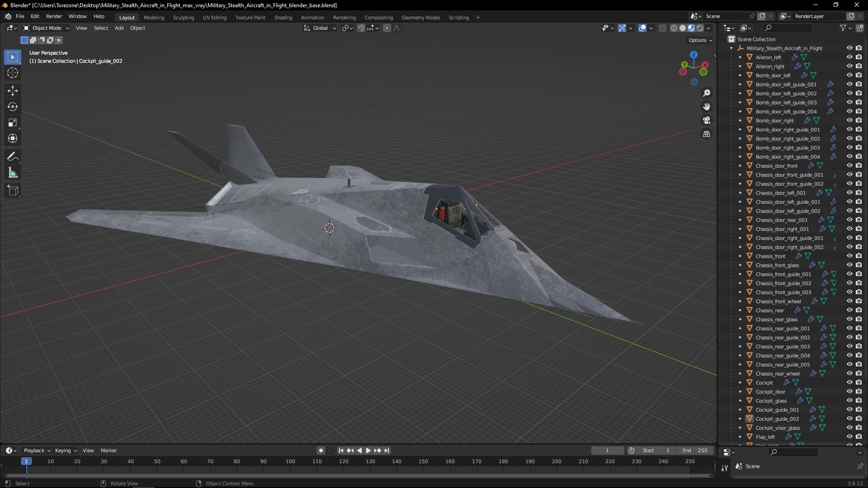Toggle viewport gizmos display

coord(622,28)
